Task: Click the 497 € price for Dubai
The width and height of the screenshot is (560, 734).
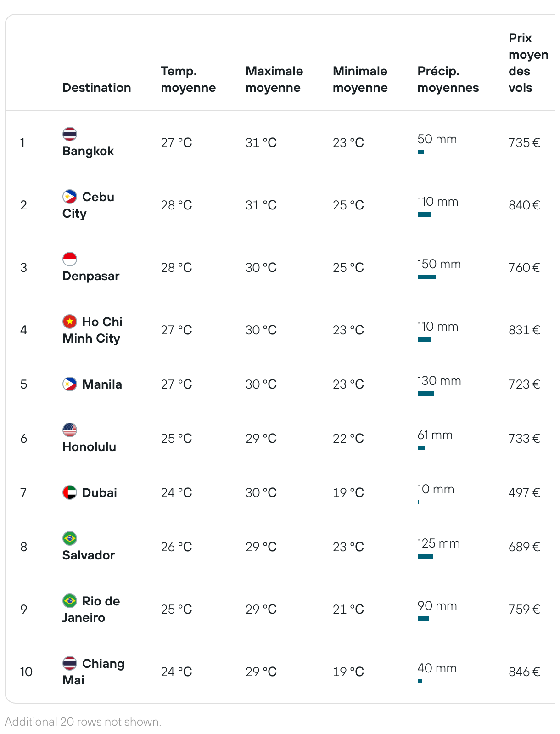Action: coord(524,493)
